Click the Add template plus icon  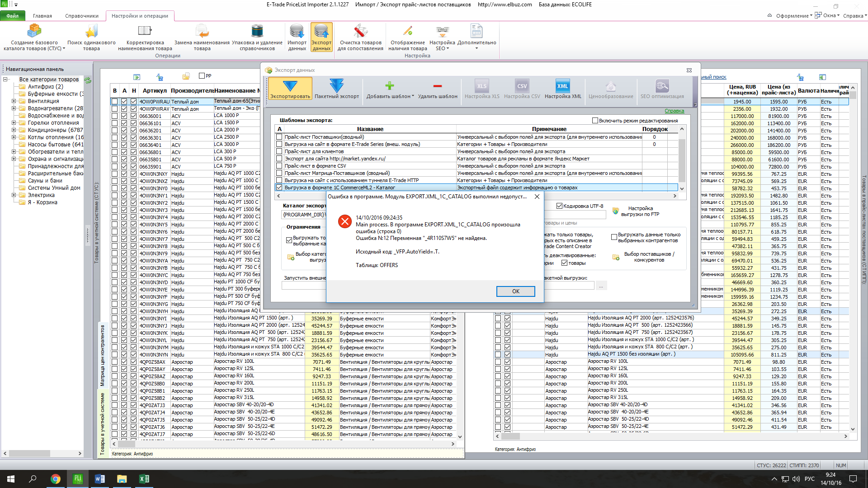tap(390, 86)
